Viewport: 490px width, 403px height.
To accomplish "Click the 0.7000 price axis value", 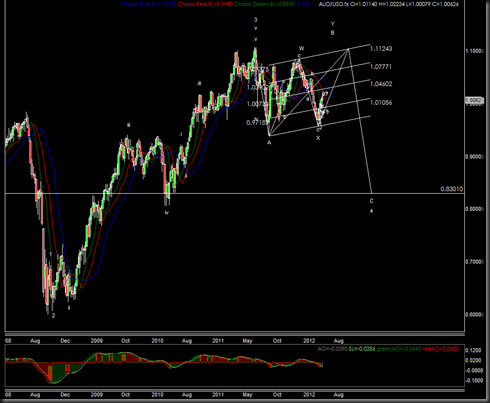I will [475, 262].
